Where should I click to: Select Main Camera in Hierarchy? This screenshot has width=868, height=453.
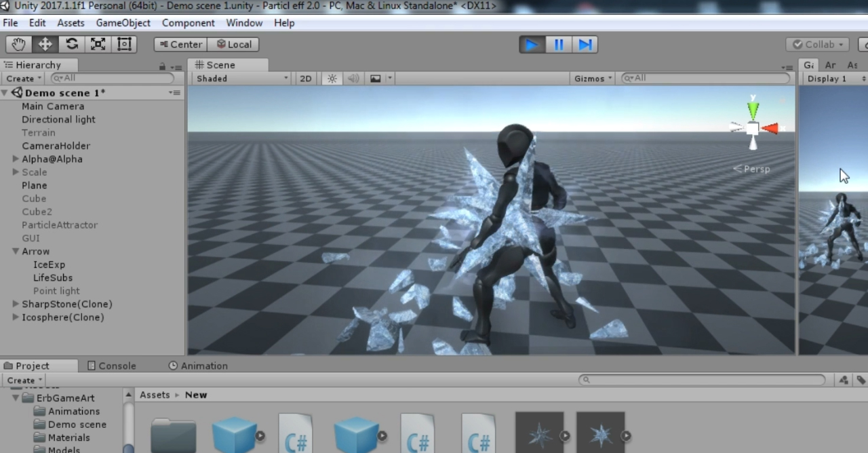[53, 106]
